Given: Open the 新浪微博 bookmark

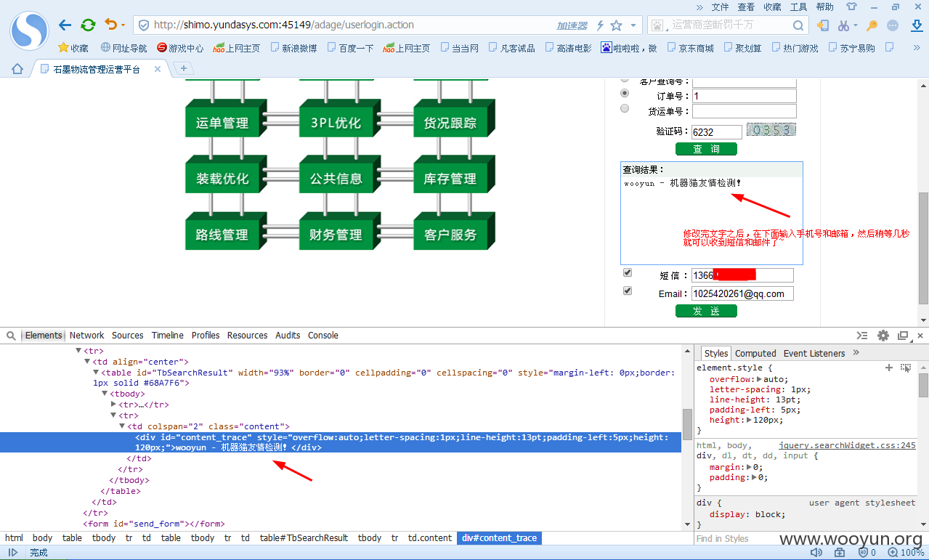Looking at the screenshot, I should coord(293,48).
